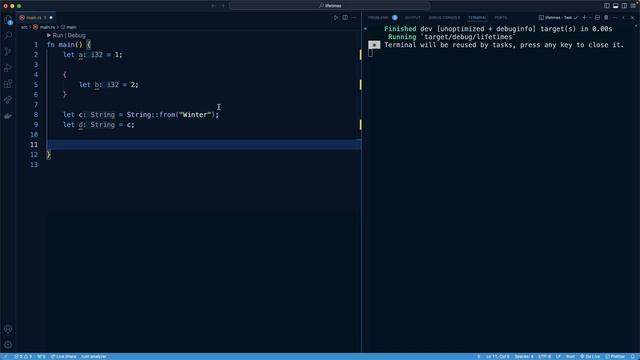
Task: Click the Debug code lens above main
Action: pyautogui.click(x=76, y=36)
